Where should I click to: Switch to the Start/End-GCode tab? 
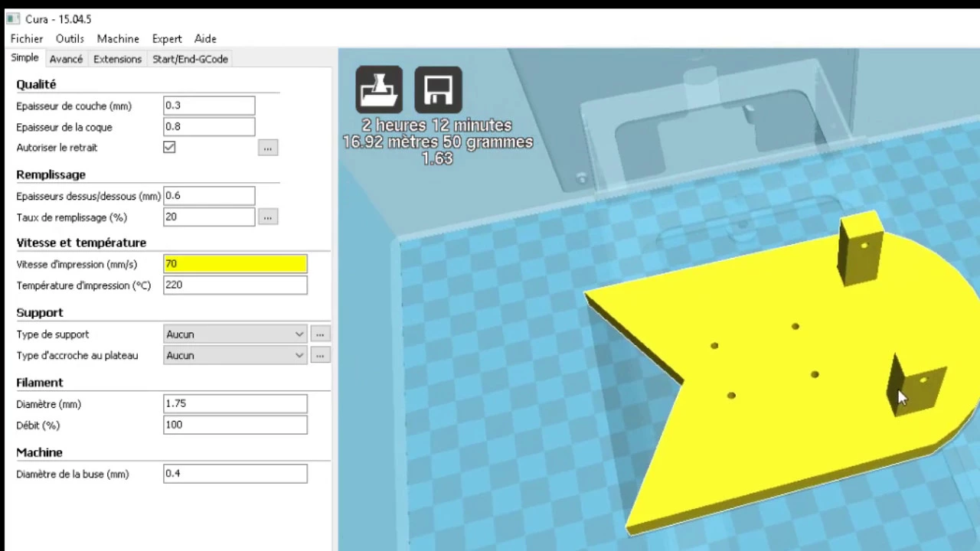coord(190,59)
